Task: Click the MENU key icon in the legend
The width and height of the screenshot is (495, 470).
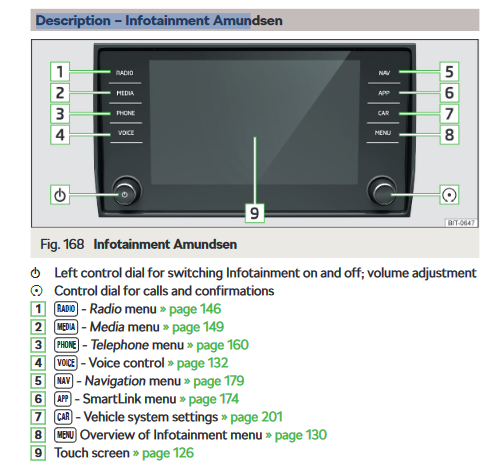Action: 65,435
